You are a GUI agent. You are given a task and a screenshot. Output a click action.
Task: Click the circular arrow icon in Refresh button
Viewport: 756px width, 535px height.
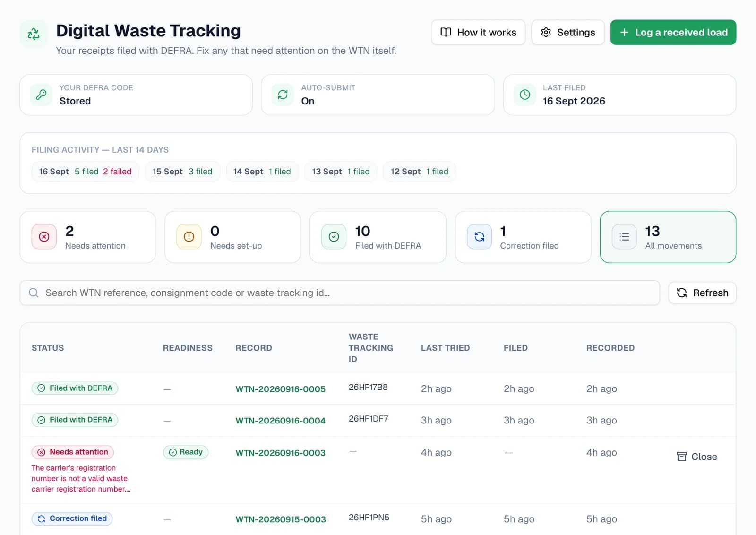click(682, 293)
